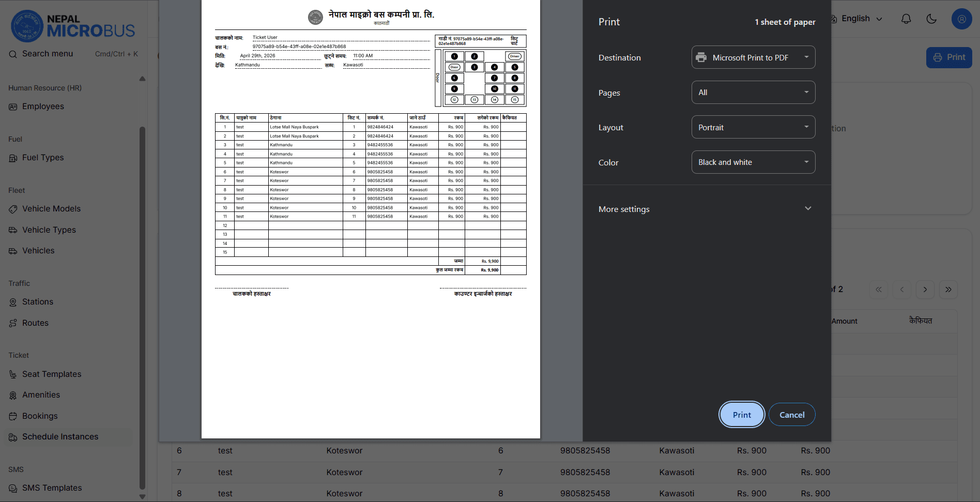Open Employees menu item
The width and height of the screenshot is (980, 502).
[x=43, y=107]
